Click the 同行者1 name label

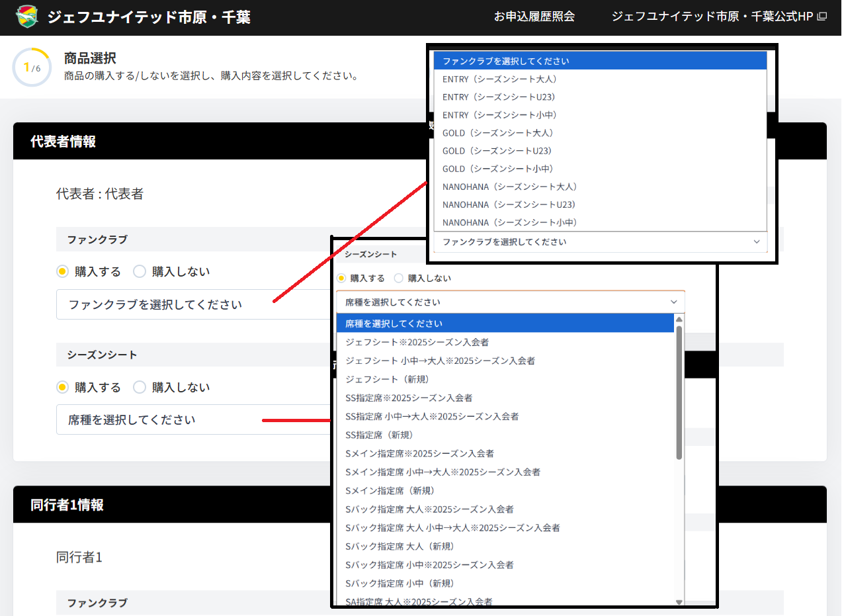79,557
